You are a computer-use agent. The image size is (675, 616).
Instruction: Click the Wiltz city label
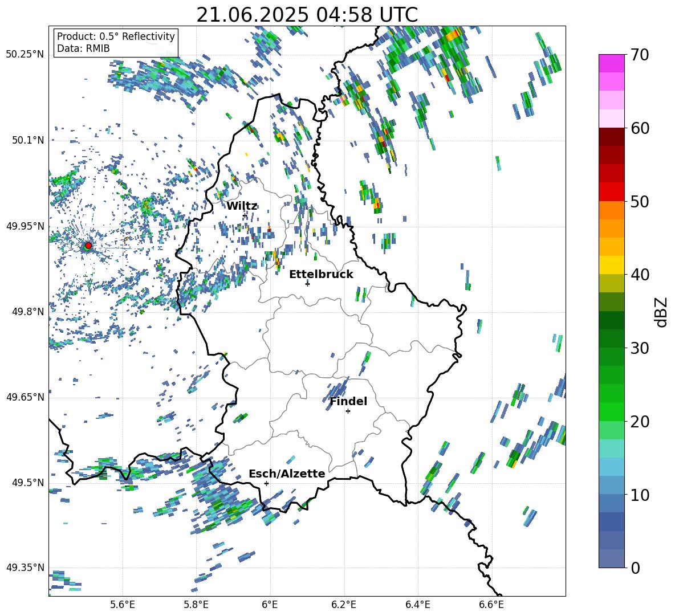(242, 206)
